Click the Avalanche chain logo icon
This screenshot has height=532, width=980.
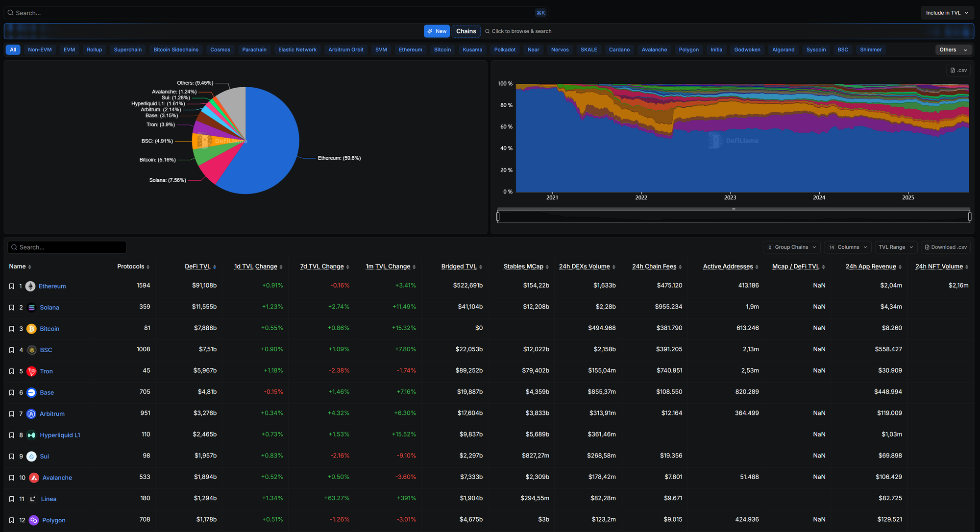pos(34,478)
